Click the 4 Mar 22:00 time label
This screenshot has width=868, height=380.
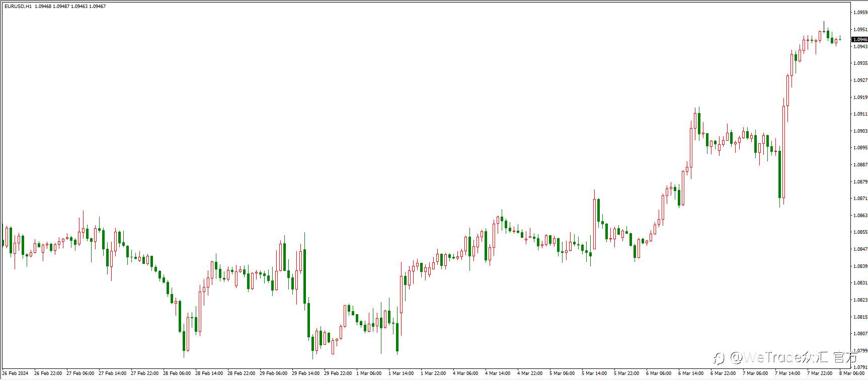point(530,373)
